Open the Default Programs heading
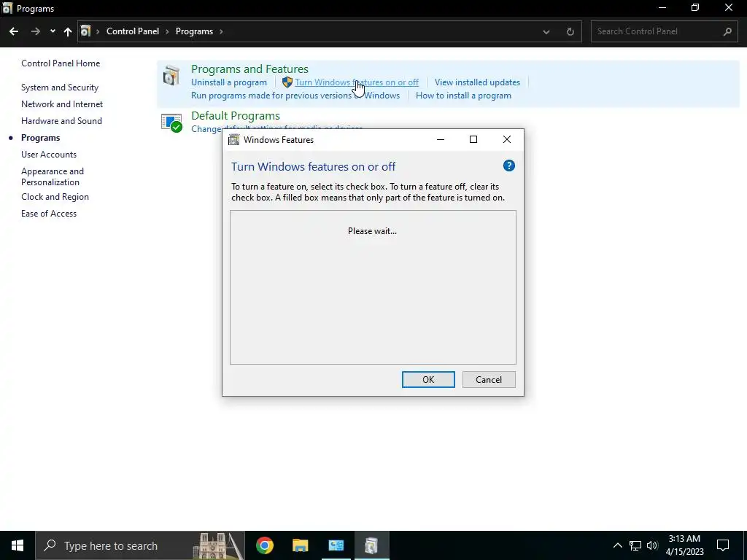The height and width of the screenshot is (560, 747). (x=236, y=116)
